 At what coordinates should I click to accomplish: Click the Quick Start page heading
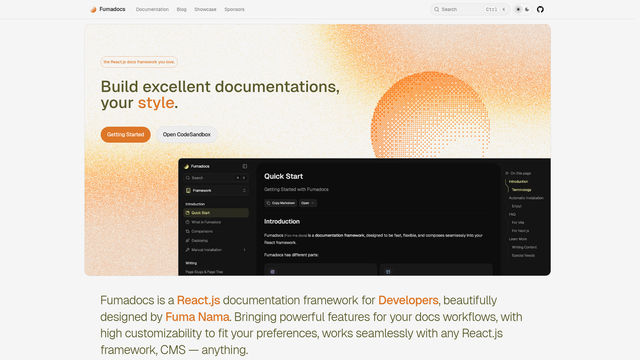coord(283,176)
